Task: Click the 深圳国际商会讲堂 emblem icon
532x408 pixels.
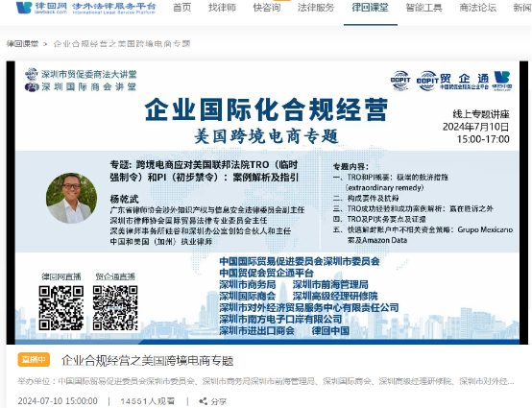Action: click(x=32, y=87)
